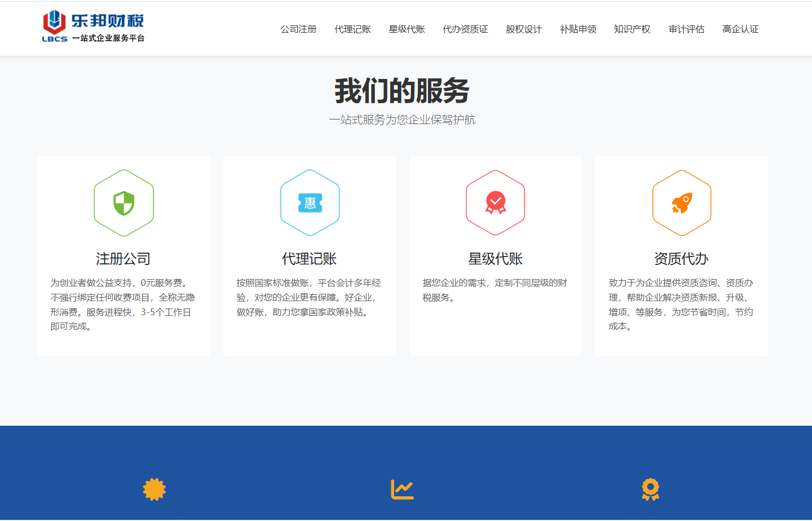Select the 高企认证 nav link
Viewport: 812px width, 521px height.
pos(740,29)
